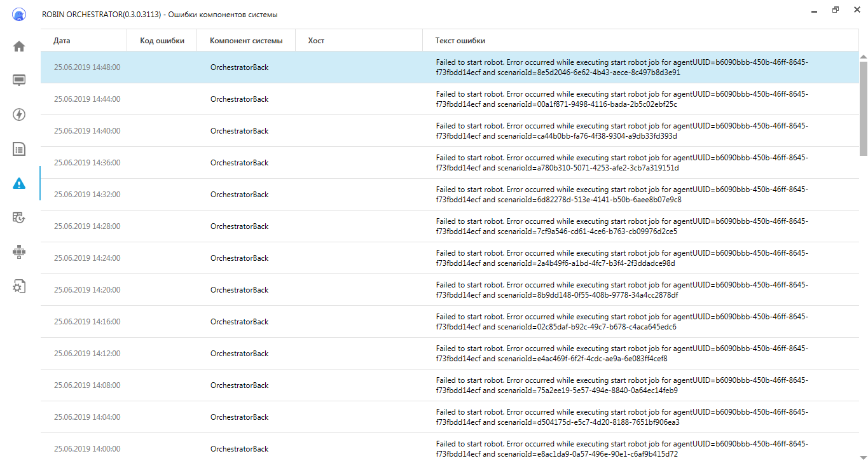Click OrchestratorBack in the 14:04:00 row
The width and height of the screenshot is (868, 463).
coord(240,417)
